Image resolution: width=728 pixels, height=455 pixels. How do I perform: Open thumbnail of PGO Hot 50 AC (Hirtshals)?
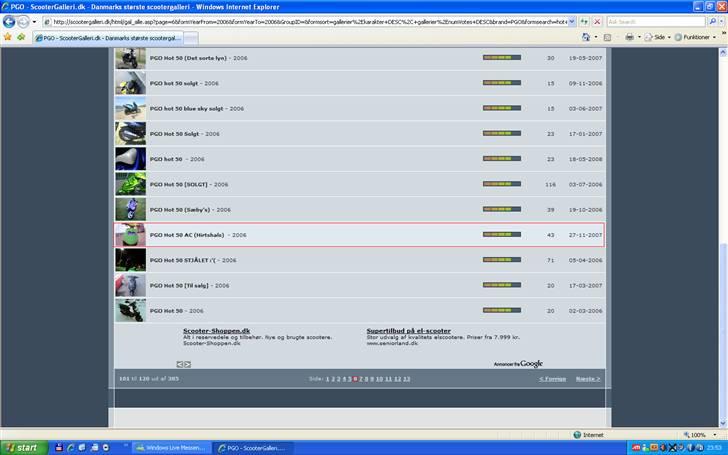[x=130, y=235]
